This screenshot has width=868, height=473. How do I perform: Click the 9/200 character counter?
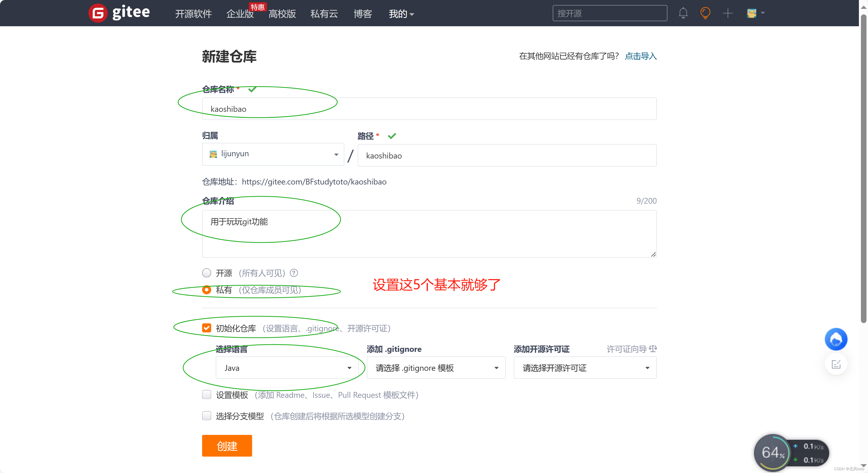pyautogui.click(x=646, y=201)
